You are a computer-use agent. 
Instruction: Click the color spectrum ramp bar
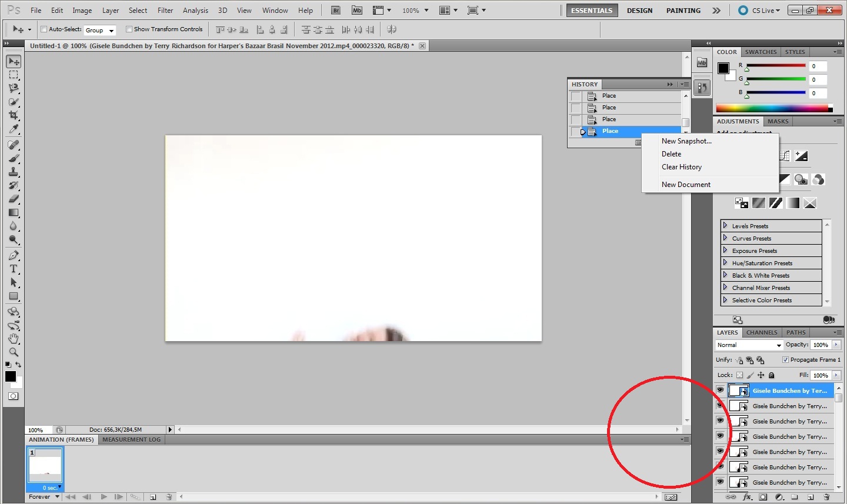pyautogui.click(x=772, y=108)
